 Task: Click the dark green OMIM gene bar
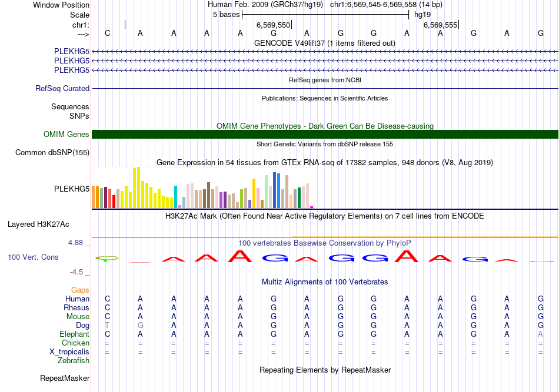click(325, 134)
